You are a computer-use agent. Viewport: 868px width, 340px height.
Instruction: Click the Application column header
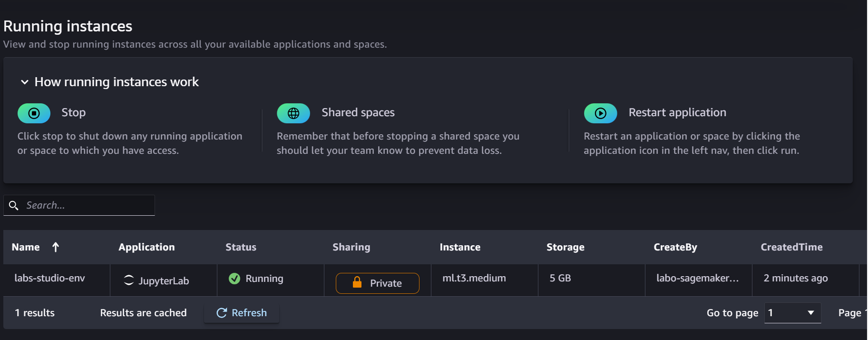pyautogui.click(x=146, y=247)
